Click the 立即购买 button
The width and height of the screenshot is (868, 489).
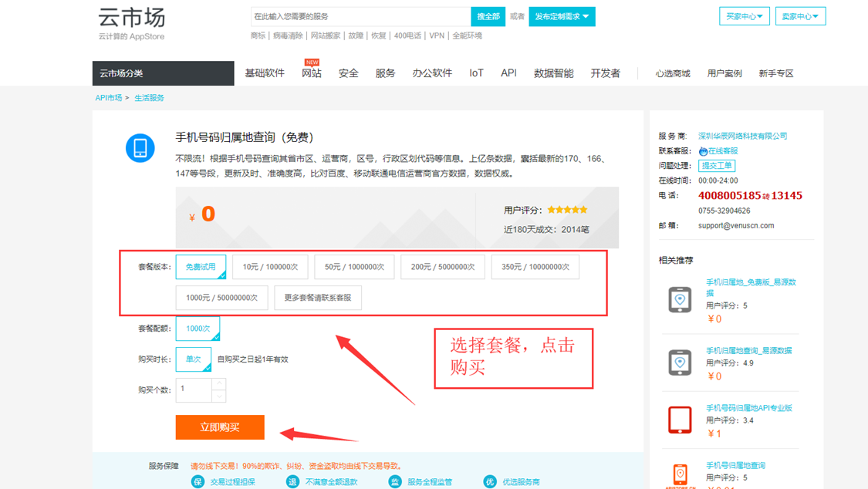pos(220,427)
